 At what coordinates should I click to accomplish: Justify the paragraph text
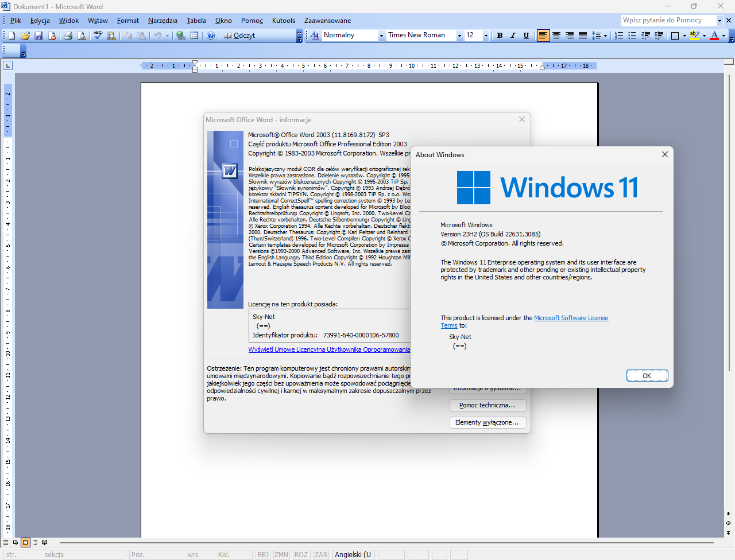[583, 36]
